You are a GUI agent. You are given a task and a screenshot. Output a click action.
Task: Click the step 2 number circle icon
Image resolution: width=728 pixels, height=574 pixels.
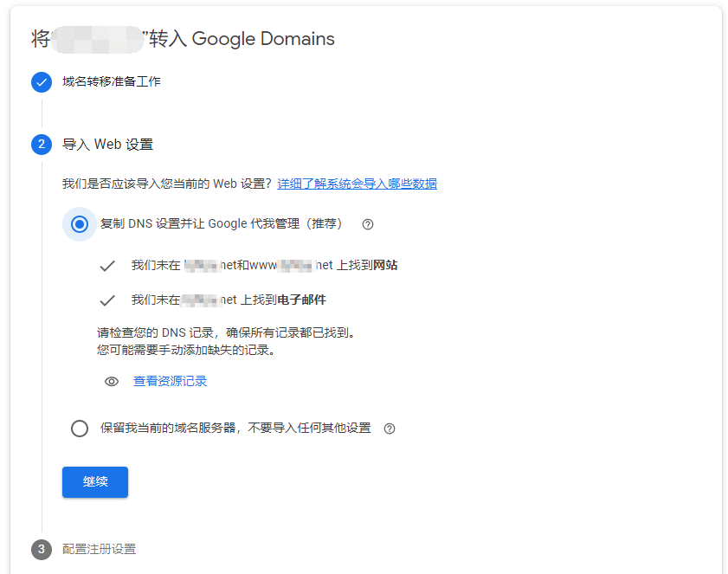(x=42, y=145)
